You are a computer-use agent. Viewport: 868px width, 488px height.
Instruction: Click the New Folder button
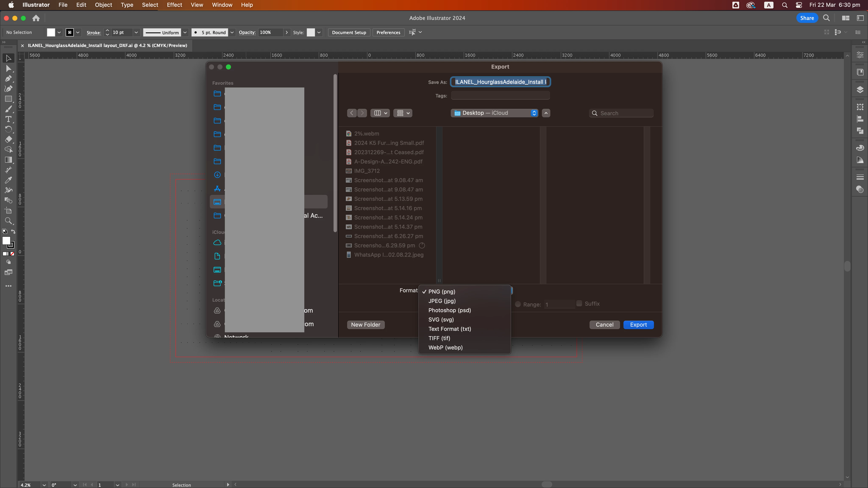366,325
